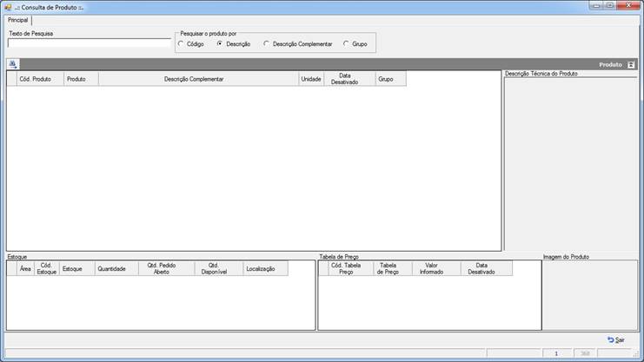Click the Qtd. Pedido Aberto column header

(x=166, y=269)
